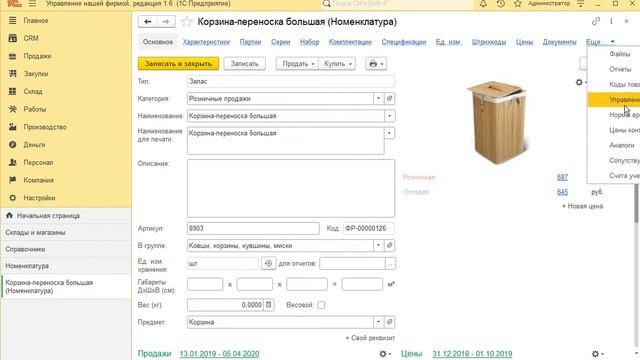This screenshot has height=360, width=640.
Task: Open the three-dot form menu in the header
Action: (x=611, y=21)
